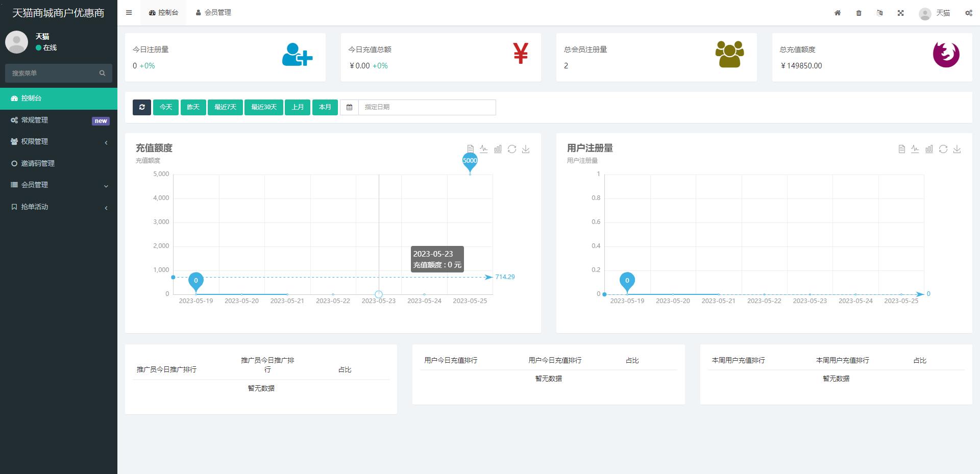
Task: Click the language translate icon
Action: coord(879,13)
